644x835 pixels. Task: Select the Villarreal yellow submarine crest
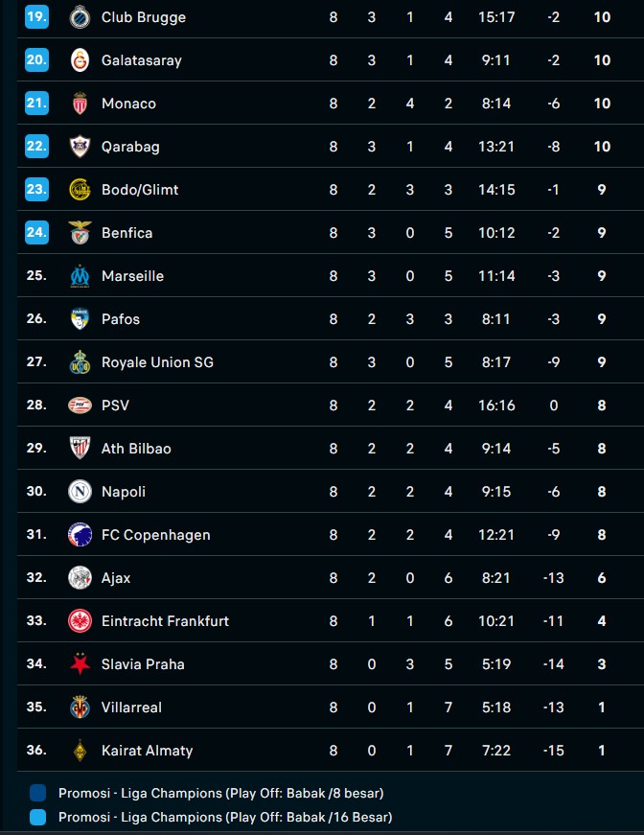click(x=80, y=707)
